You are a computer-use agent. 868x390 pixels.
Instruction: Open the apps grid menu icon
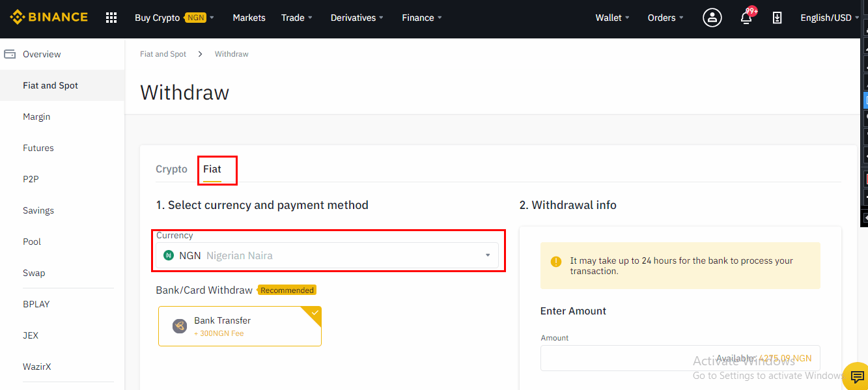[x=111, y=18]
